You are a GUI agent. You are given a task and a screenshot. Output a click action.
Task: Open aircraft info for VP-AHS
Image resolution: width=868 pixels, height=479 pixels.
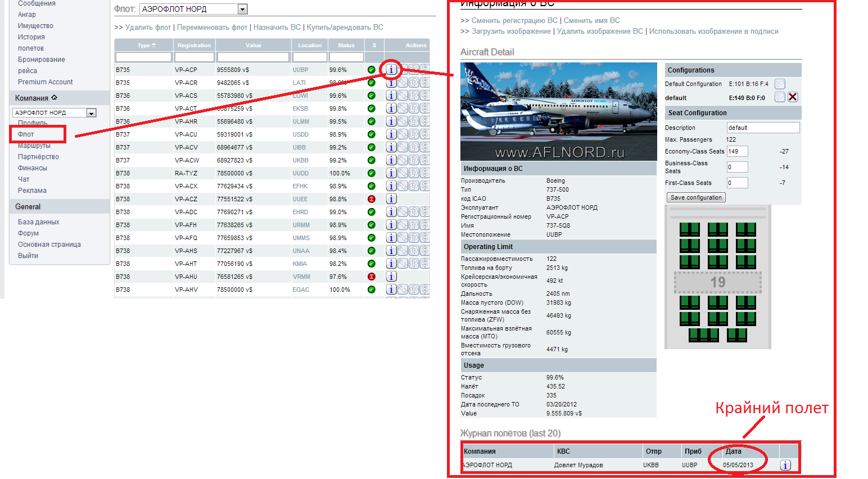click(391, 251)
